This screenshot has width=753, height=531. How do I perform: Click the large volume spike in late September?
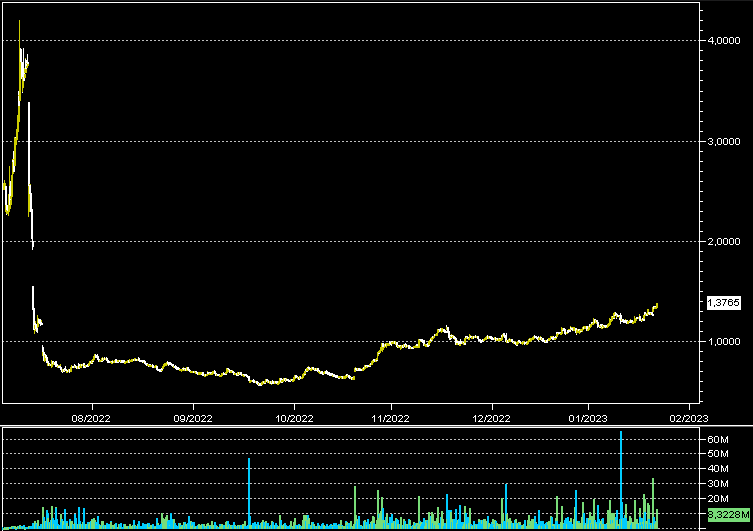(x=249, y=494)
